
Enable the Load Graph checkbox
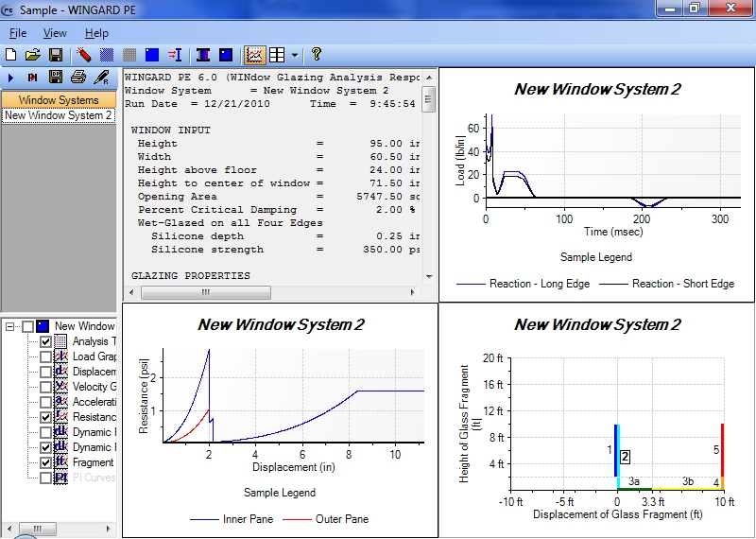tap(45, 356)
